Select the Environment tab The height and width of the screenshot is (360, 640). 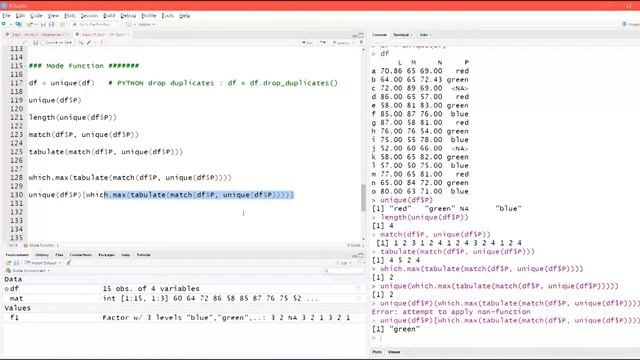(17, 255)
